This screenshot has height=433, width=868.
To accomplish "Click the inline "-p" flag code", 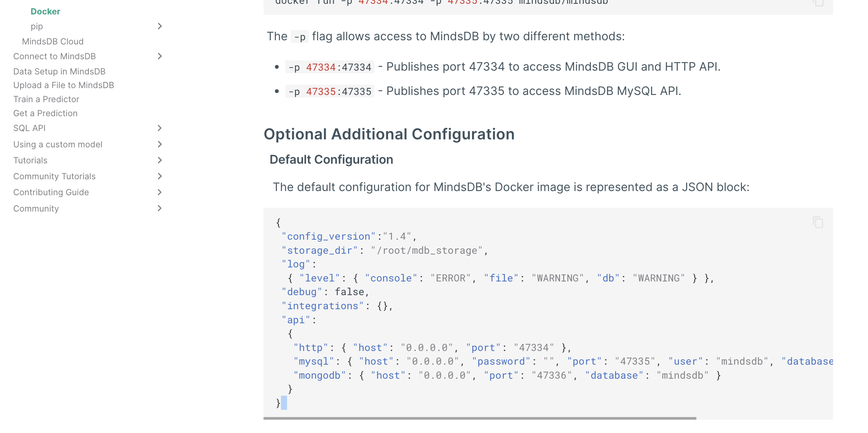I will tap(300, 37).
